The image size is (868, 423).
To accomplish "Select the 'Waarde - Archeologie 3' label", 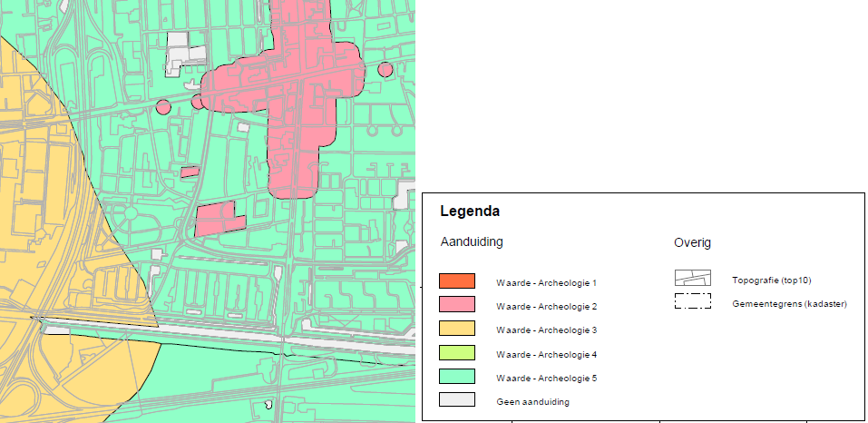I will 546,330.
